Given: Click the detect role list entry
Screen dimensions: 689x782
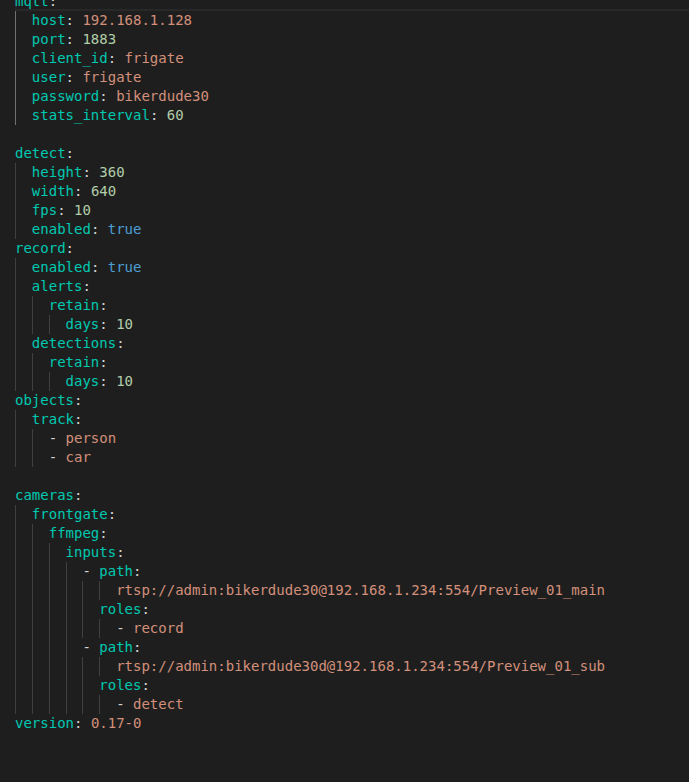Looking at the screenshot, I should click(158, 704).
